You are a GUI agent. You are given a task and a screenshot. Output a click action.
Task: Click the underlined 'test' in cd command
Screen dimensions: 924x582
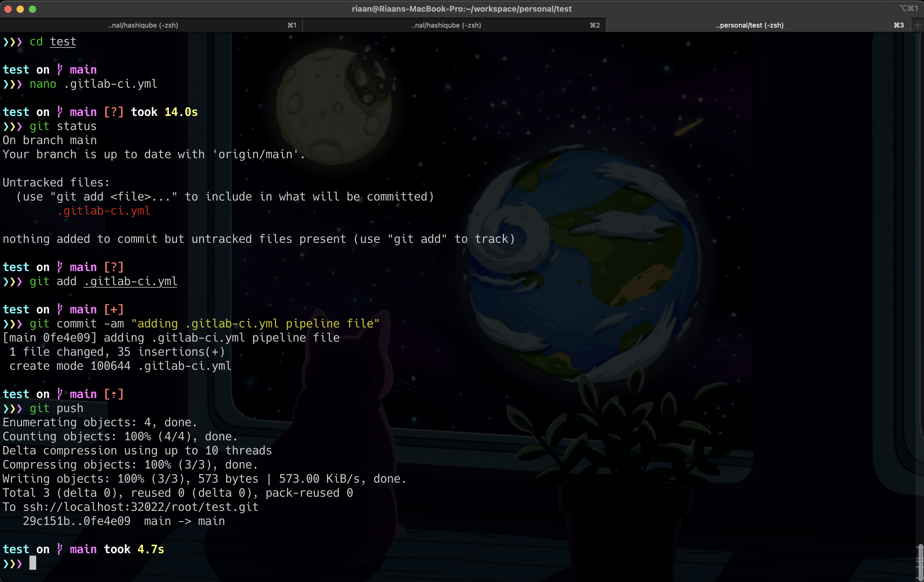click(63, 41)
